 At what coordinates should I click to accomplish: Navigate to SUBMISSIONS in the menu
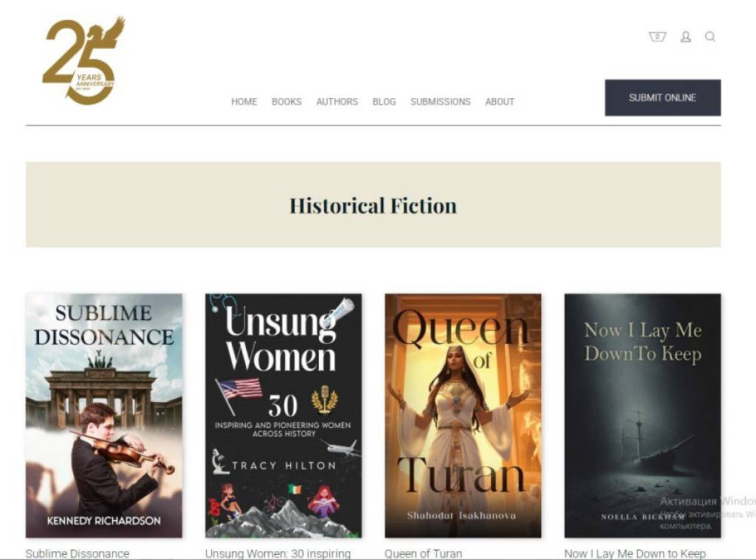440,102
